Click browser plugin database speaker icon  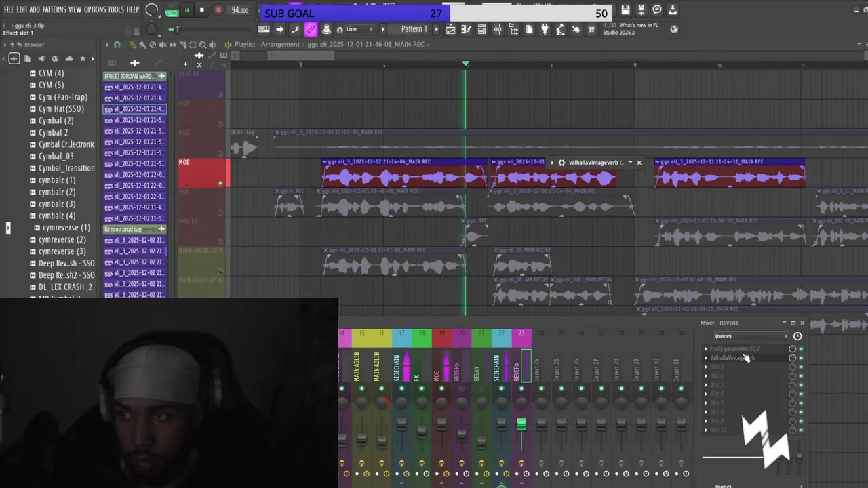tap(41, 59)
